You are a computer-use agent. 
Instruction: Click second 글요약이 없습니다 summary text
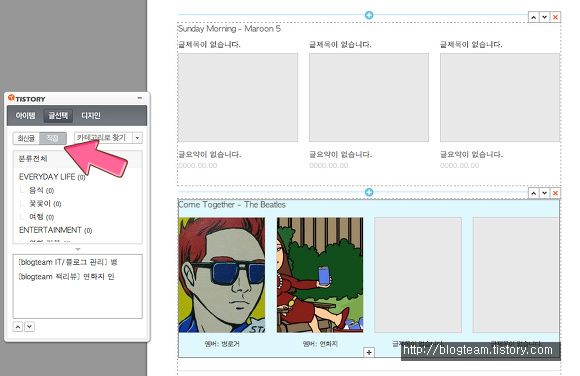click(x=341, y=154)
